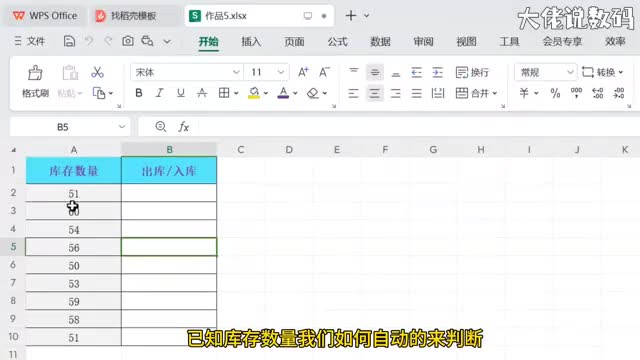Apply the purple font color
Screen dimensions: 640x360
pyautogui.click(x=283, y=93)
